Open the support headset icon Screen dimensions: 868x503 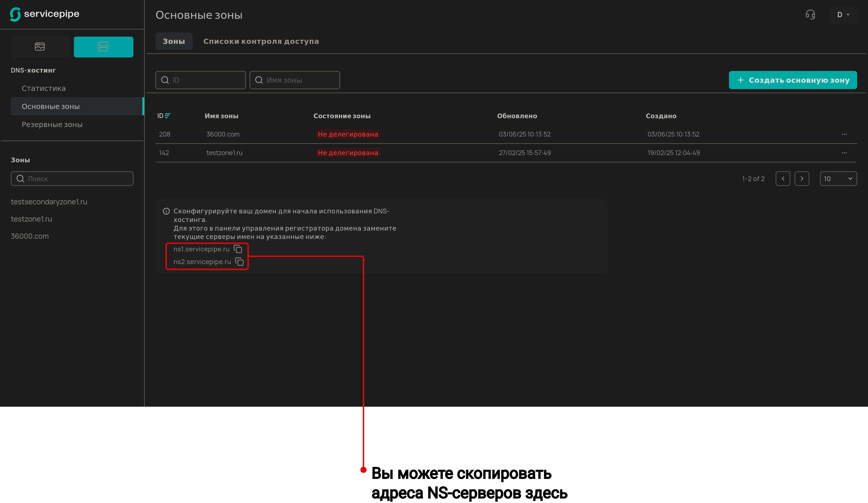(x=810, y=14)
